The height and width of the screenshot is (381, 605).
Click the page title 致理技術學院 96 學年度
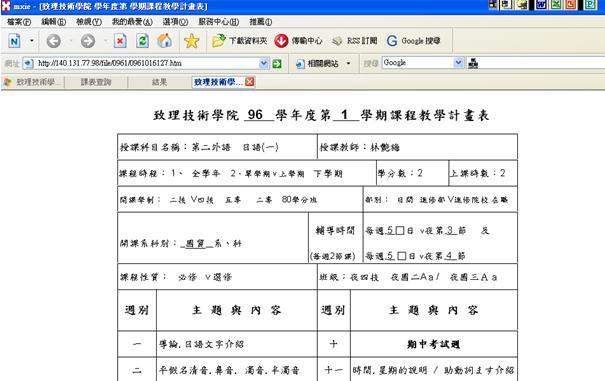point(321,115)
